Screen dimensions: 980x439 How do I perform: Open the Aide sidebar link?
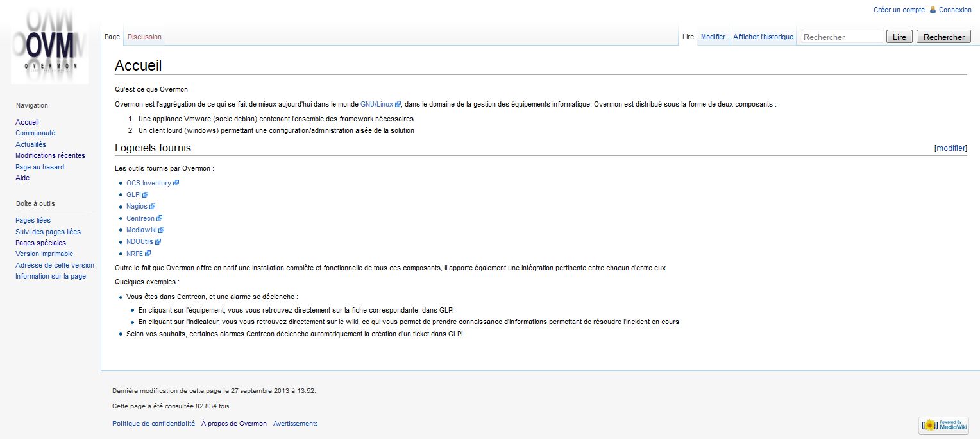click(x=22, y=178)
